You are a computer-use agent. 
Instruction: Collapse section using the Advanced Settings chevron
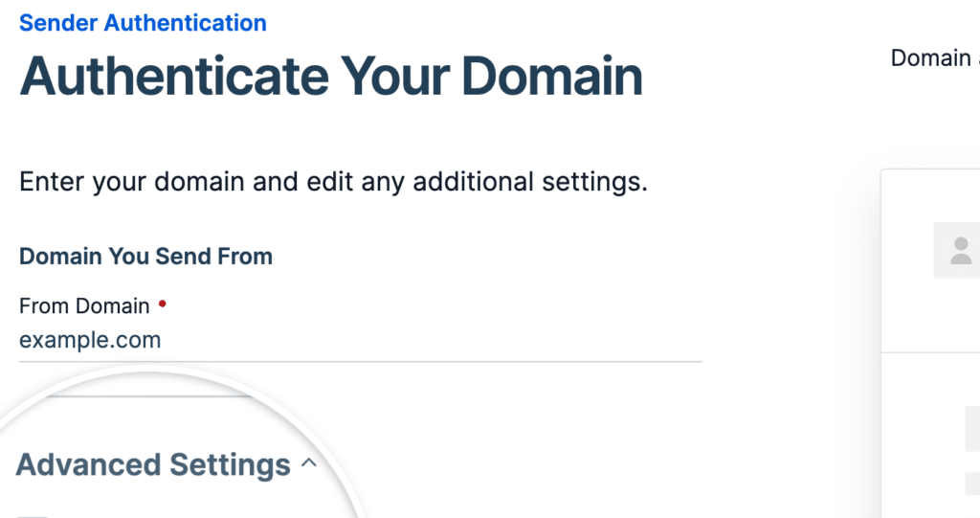pos(309,463)
